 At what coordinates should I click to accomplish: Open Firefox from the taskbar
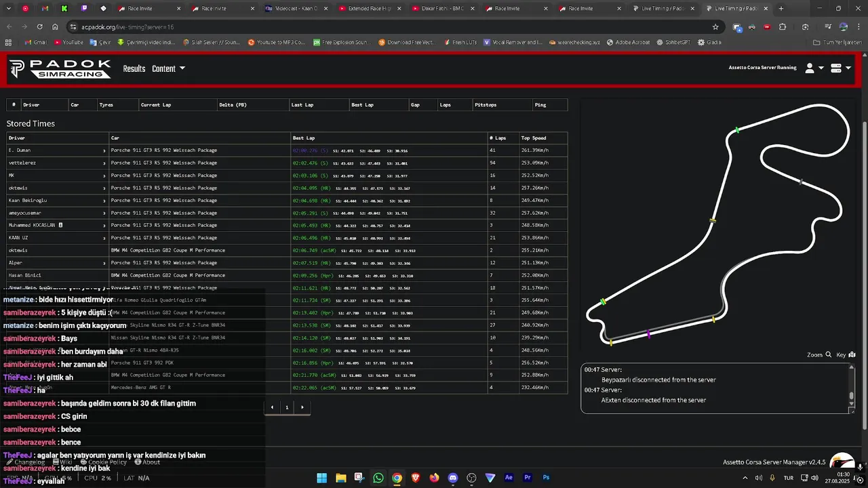434,478
